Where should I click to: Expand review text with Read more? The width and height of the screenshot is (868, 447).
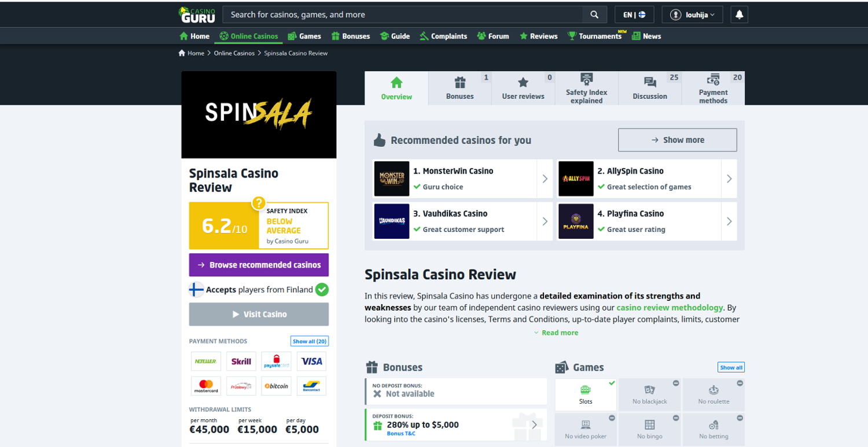[x=556, y=333]
